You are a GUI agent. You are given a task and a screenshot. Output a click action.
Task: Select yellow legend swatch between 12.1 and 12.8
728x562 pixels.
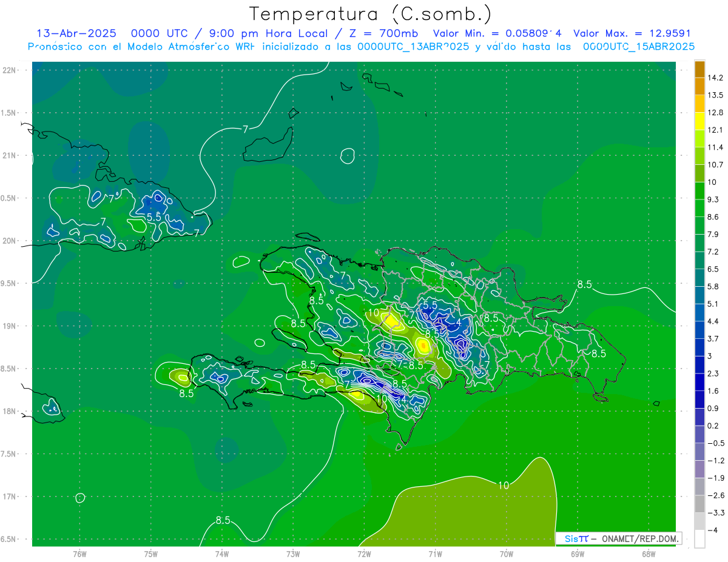coord(699,121)
